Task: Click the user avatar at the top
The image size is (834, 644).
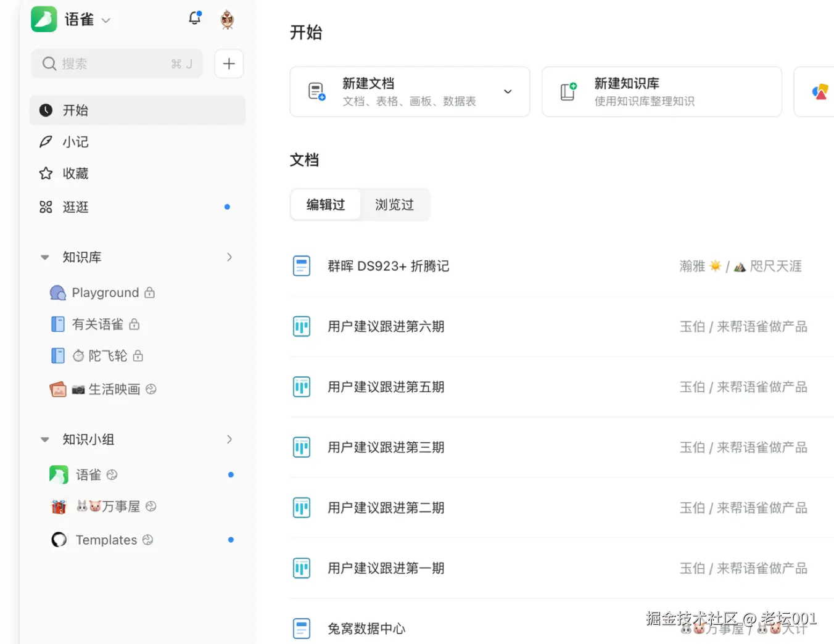Action: coord(226,19)
